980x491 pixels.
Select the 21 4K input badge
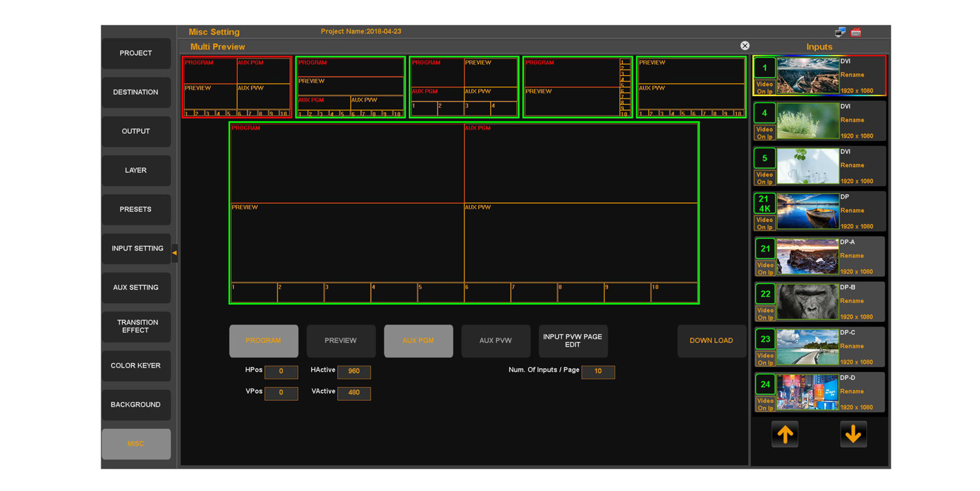(x=764, y=204)
